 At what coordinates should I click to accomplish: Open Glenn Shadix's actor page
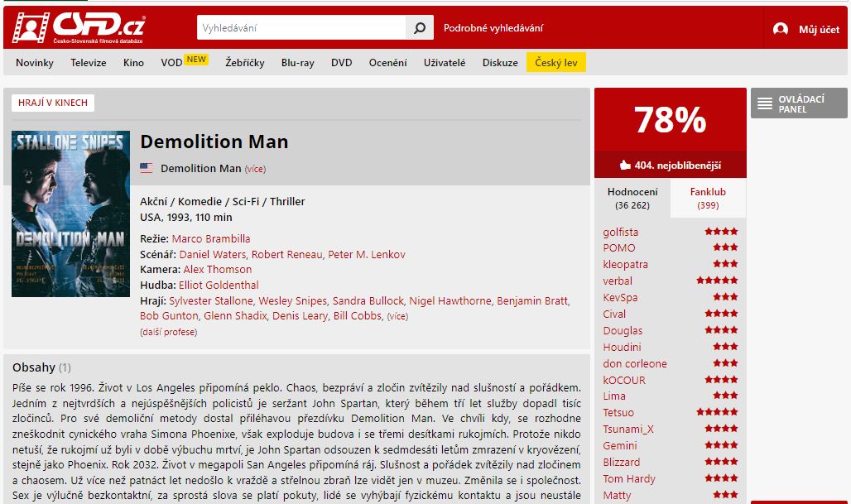[235, 316]
